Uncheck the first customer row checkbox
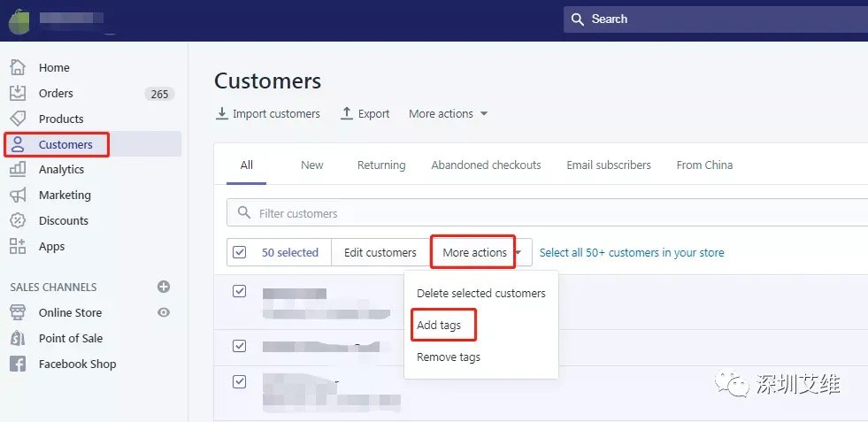 pos(239,291)
